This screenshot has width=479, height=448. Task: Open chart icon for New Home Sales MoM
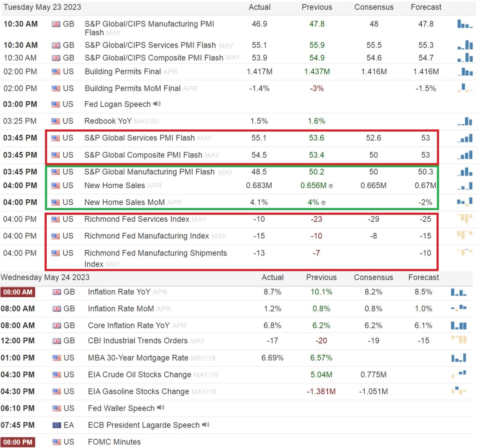(465, 201)
